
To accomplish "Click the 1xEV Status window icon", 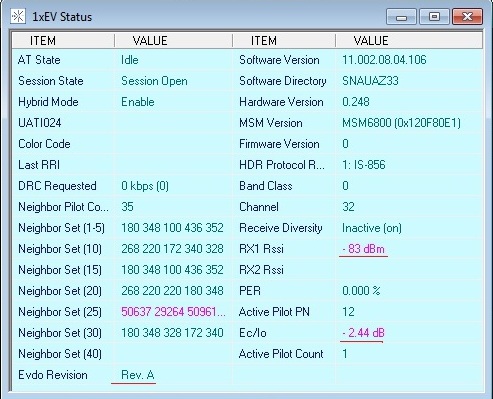I will [x=17, y=16].
